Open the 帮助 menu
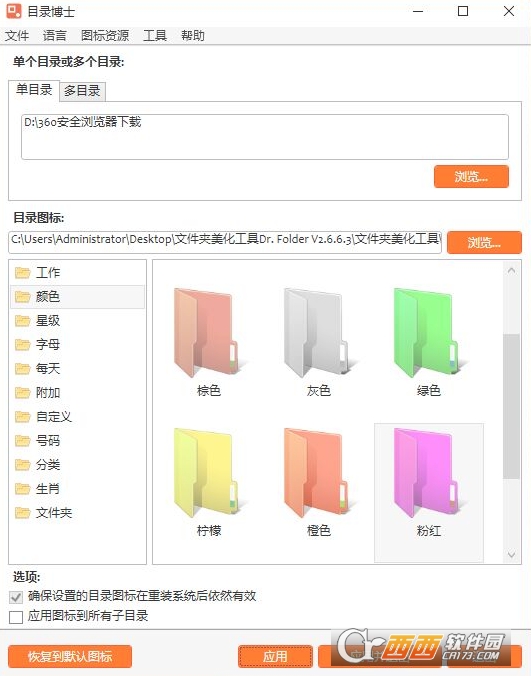Viewport: 531px width, 676px height. click(193, 35)
